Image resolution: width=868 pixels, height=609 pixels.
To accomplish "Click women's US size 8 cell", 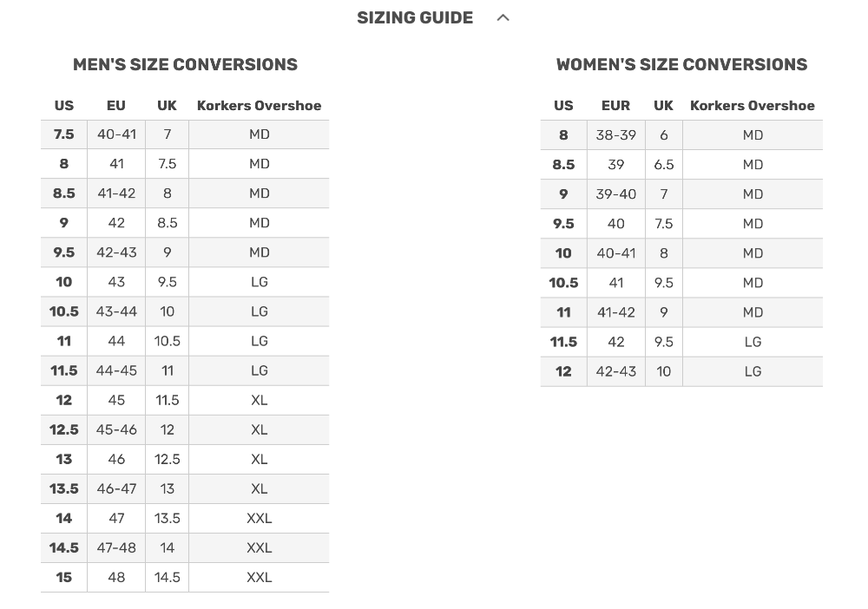I will pos(563,135).
